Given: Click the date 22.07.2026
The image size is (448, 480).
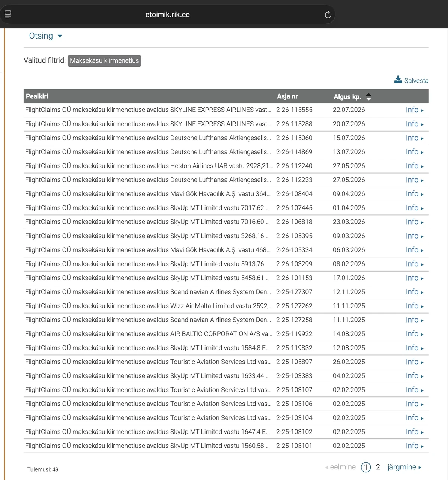Looking at the screenshot, I should coord(349,110).
